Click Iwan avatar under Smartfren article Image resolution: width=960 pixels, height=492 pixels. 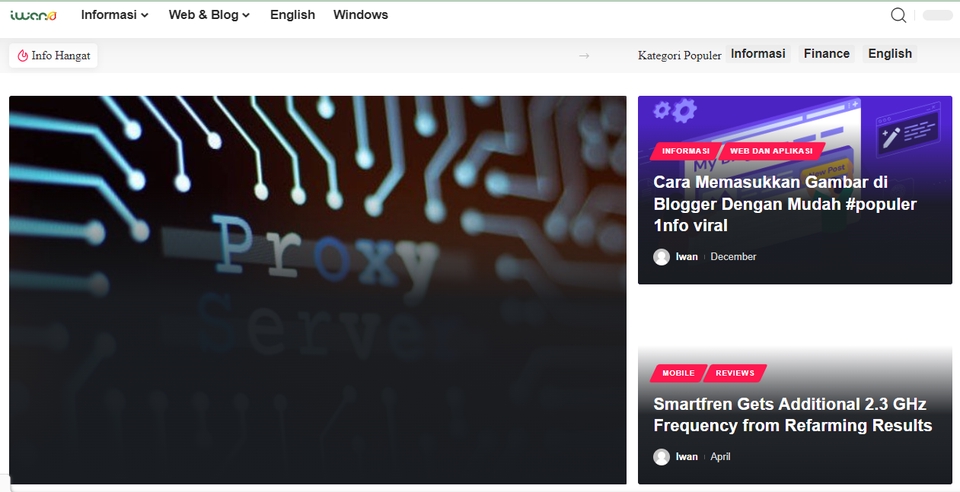(661, 457)
